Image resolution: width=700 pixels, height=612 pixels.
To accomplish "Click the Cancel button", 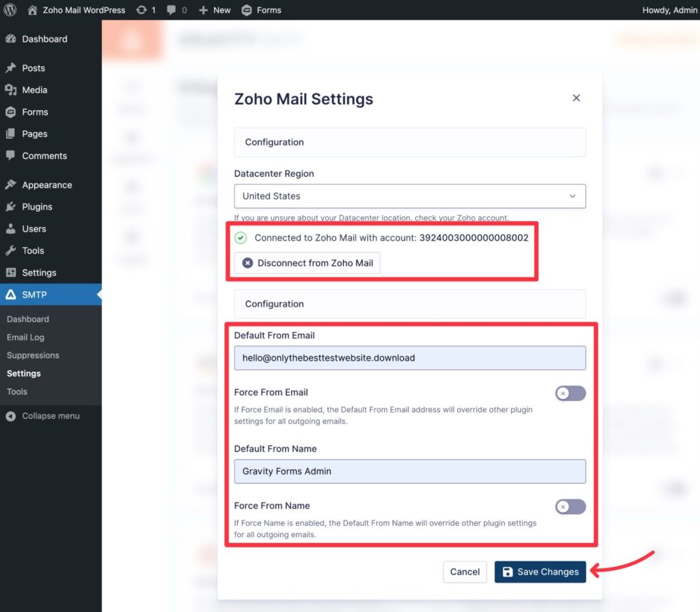I will [465, 572].
